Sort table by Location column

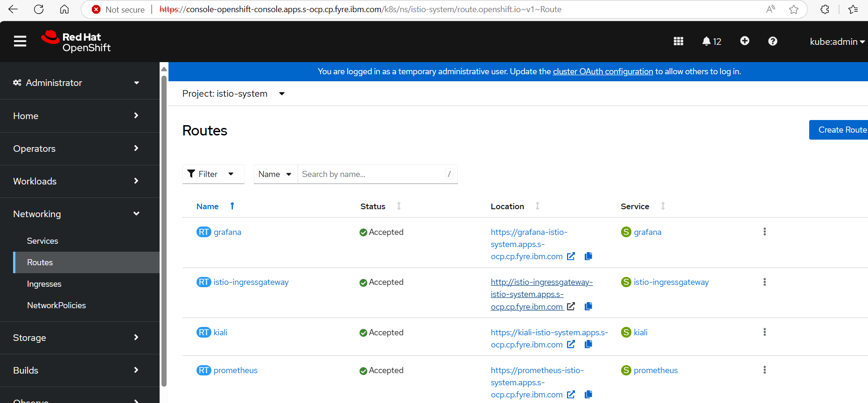(515, 206)
